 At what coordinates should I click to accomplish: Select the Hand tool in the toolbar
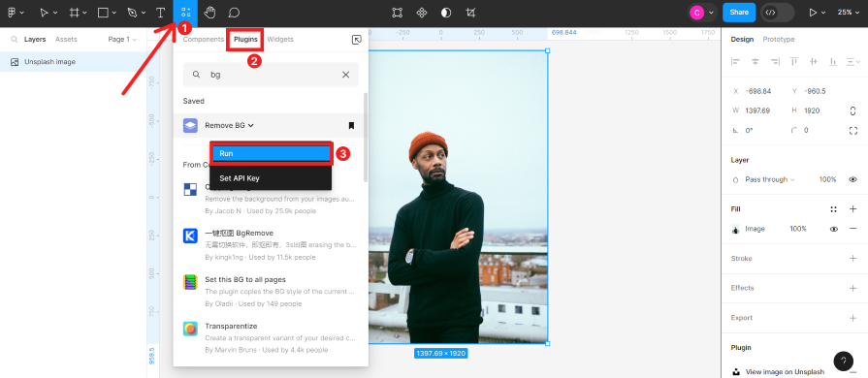[209, 13]
